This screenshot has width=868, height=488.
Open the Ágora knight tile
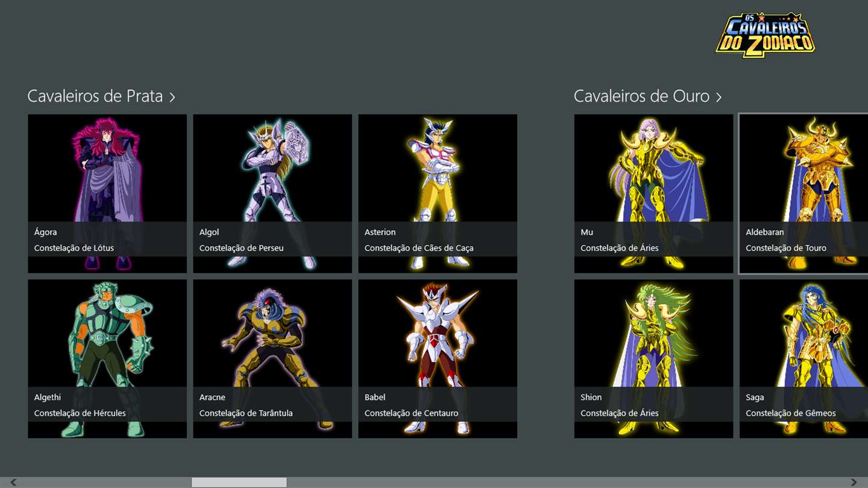[x=107, y=193]
